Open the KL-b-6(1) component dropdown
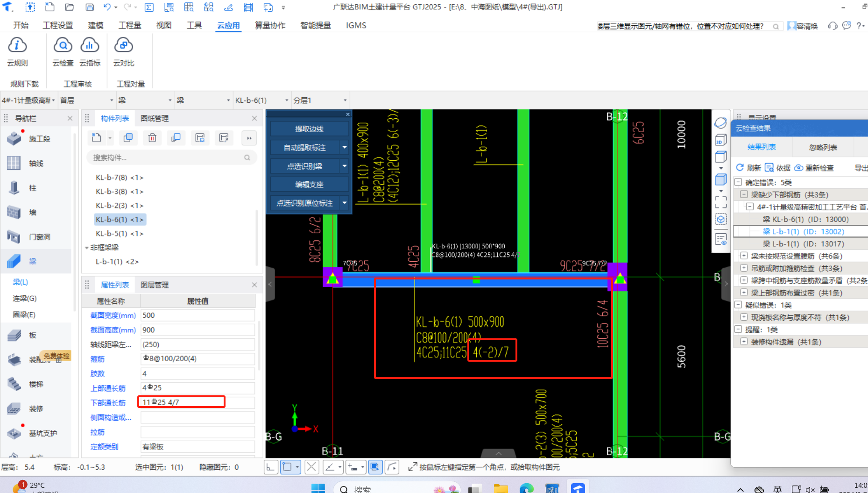This screenshot has height=493, width=868. coord(261,100)
